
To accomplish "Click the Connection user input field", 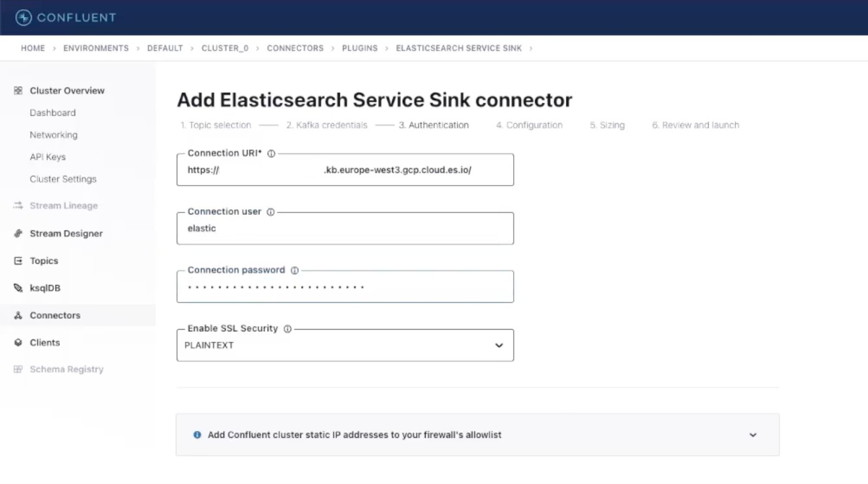I will 345,229.
